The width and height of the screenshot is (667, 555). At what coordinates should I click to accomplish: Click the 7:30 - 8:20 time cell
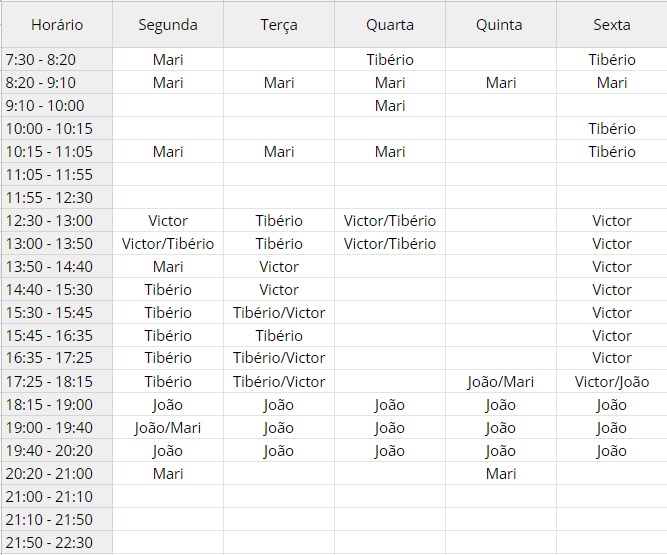pos(57,60)
